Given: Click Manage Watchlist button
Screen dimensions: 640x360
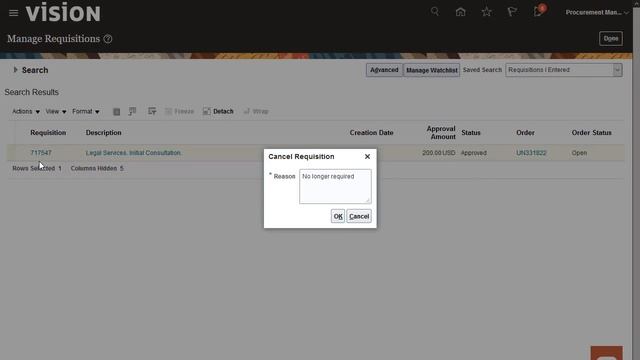Looking at the screenshot, I should tap(431, 70).
